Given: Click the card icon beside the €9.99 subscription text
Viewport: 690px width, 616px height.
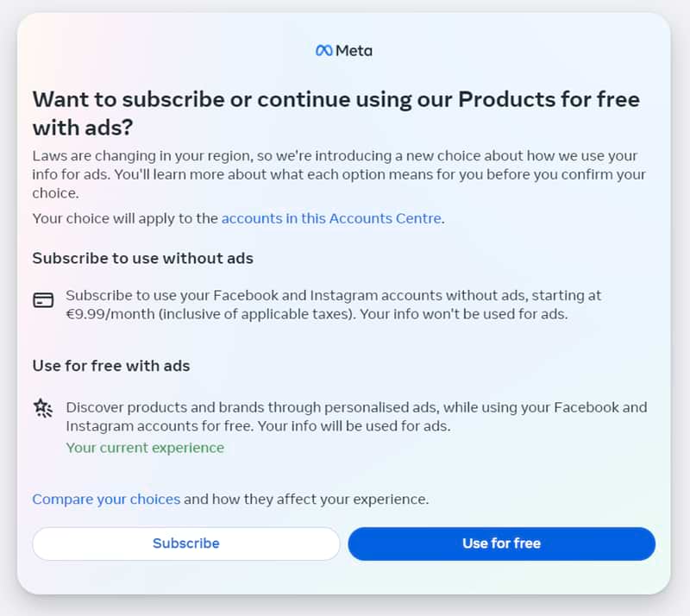Looking at the screenshot, I should tap(43, 299).
